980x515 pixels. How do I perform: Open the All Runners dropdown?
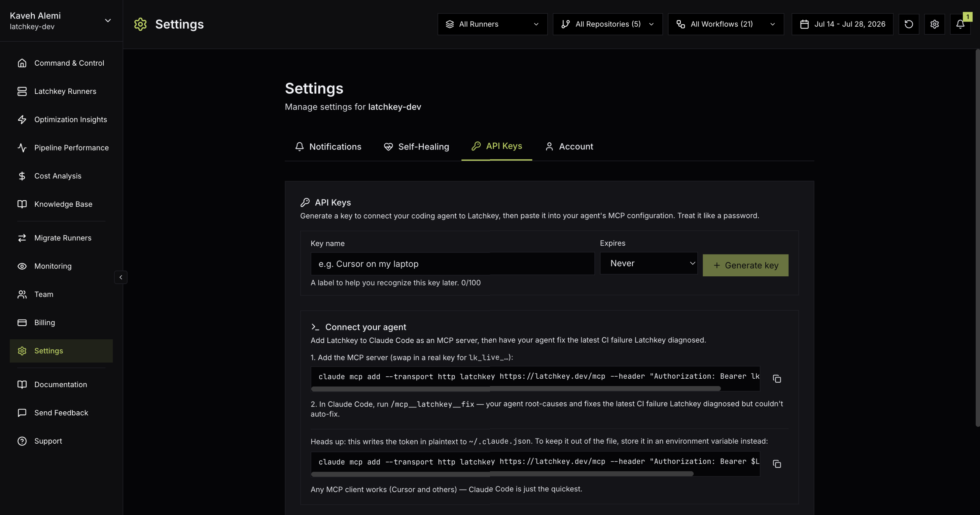(x=492, y=24)
